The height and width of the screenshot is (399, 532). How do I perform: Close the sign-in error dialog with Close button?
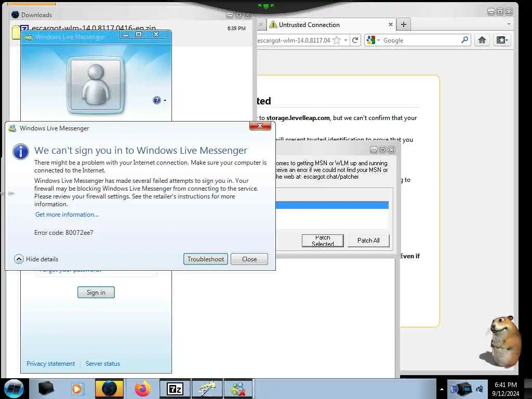click(249, 259)
